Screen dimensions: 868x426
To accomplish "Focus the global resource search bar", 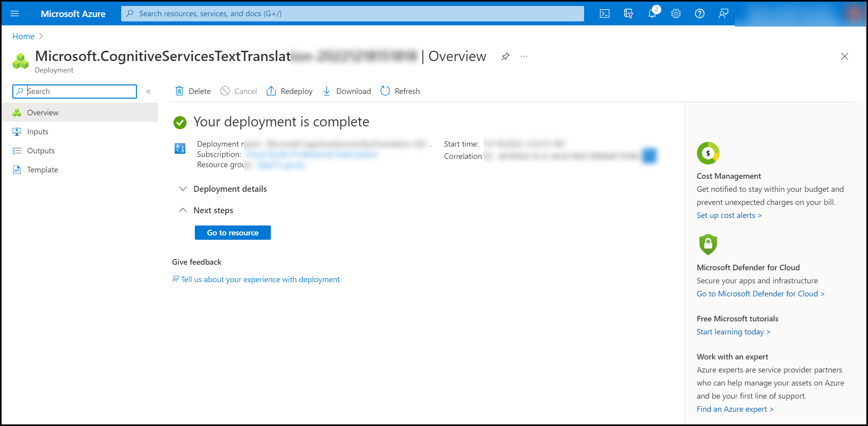I will (352, 13).
